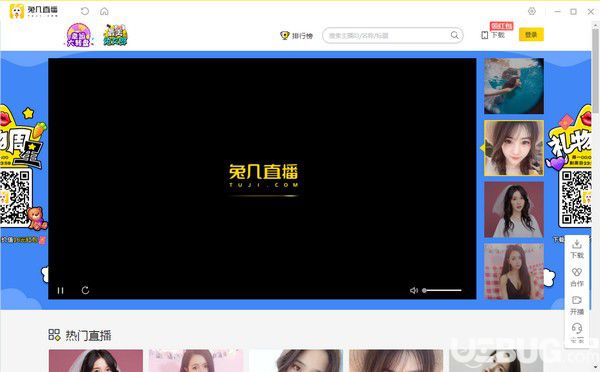The image size is (600, 372).
Task: Click the 兔几直播 rabbit logo
Action: (33, 11)
